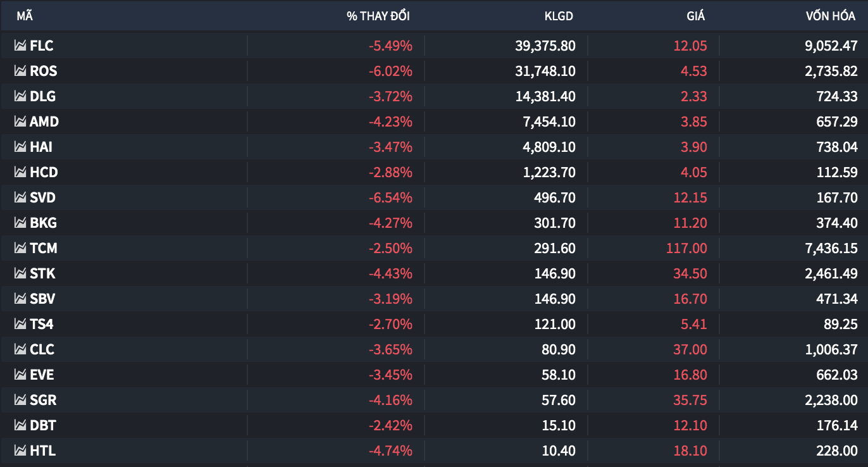Click the chart icon for HTL
The height and width of the screenshot is (467, 868).
[20, 451]
